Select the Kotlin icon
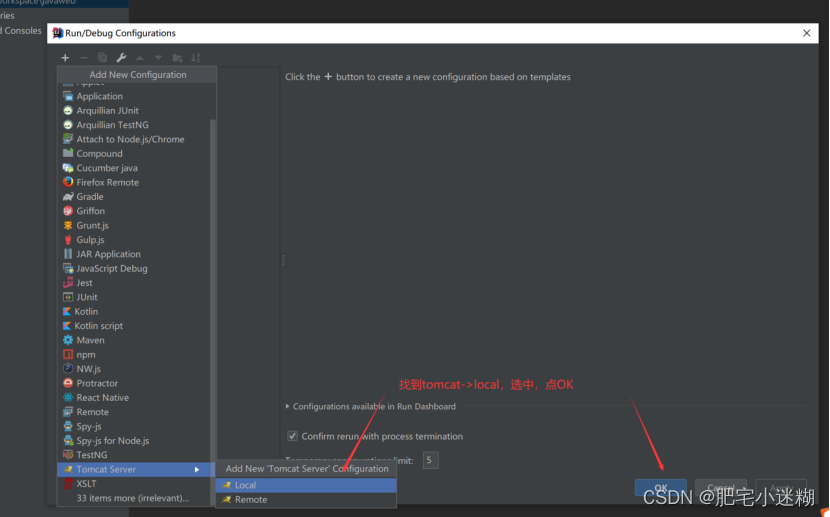Screen dimensions: 830x517 tap(67, 311)
